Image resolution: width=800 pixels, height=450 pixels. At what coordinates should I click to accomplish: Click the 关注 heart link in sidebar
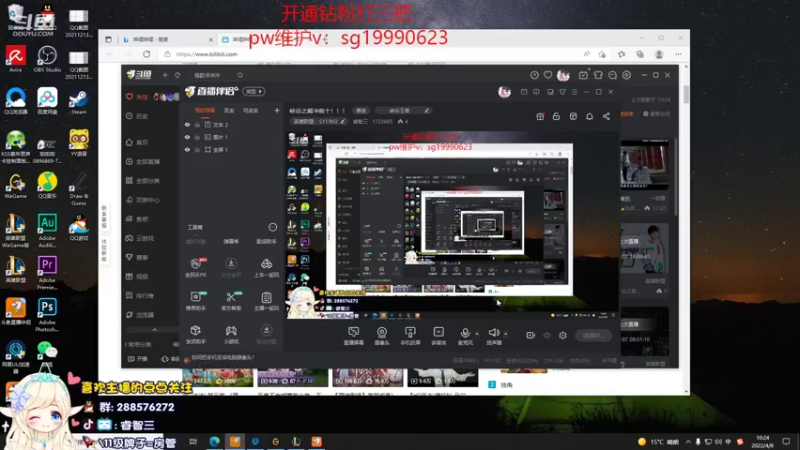(137, 96)
